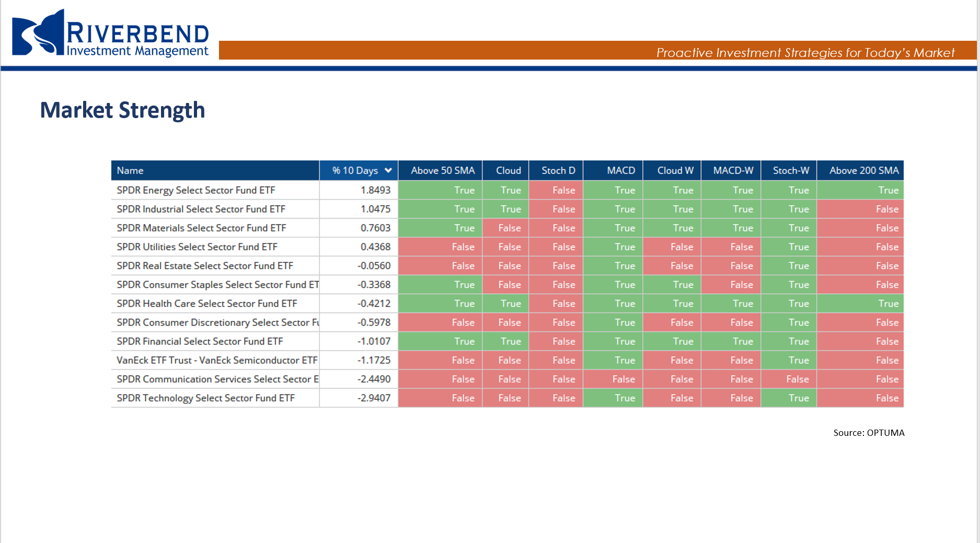Click the Above 200 SMA column header
Image resolution: width=980 pixels, height=543 pixels.
(860, 170)
